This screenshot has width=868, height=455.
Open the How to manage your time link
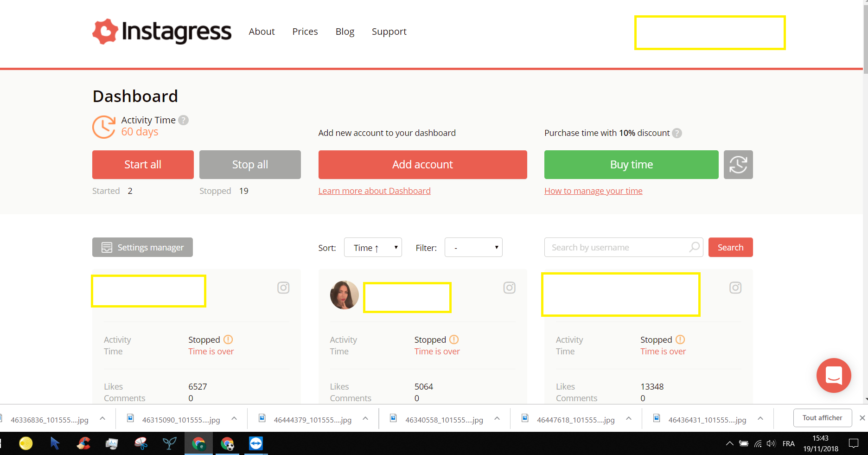594,191
